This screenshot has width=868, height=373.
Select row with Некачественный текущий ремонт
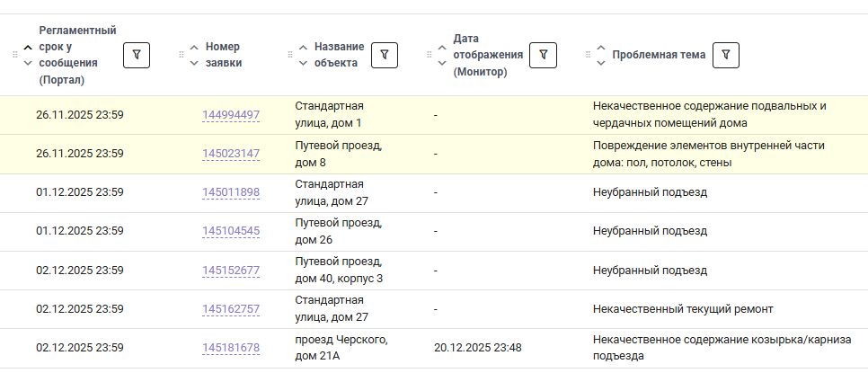pyautogui.click(x=683, y=309)
